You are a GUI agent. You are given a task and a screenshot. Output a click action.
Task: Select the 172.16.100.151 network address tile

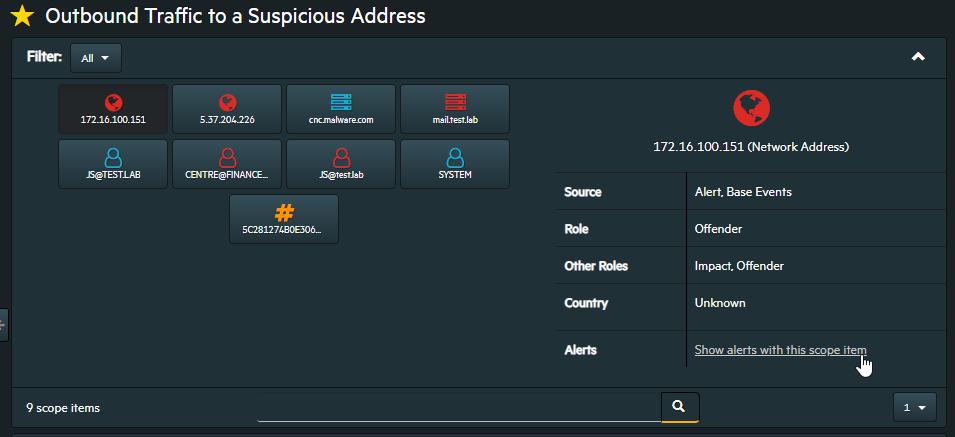tap(113, 109)
